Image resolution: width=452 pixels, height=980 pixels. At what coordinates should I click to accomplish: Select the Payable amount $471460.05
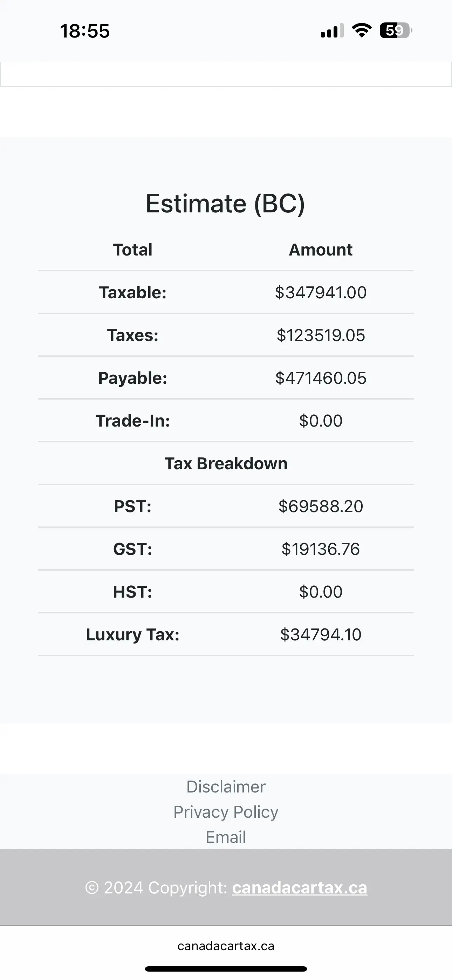pos(320,378)
